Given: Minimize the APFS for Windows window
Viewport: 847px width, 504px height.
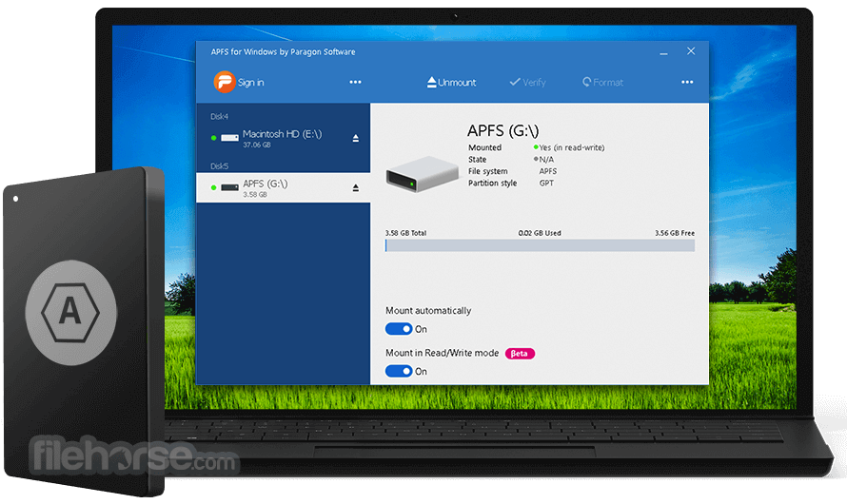Looking at the screenshot, I should click(x=663, y=52).
